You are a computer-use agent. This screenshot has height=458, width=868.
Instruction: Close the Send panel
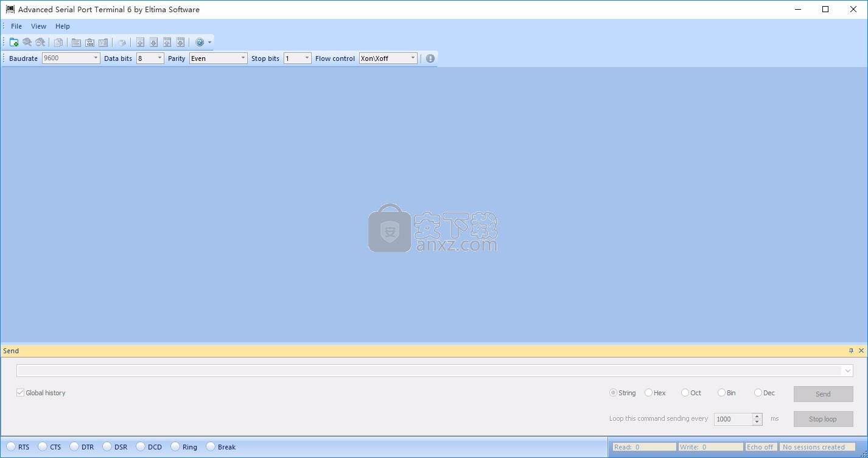pos(861,350)
